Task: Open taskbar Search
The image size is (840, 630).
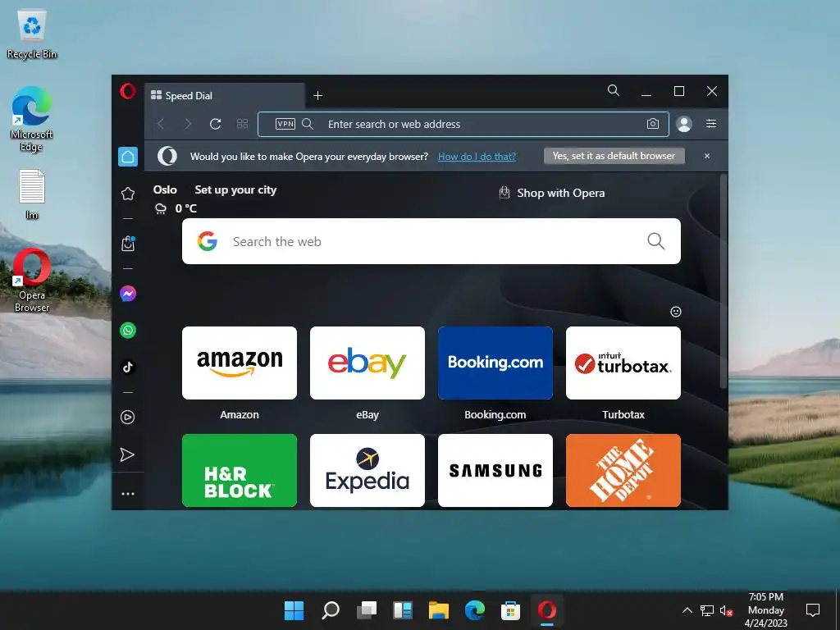Action: (x=330, y=610)
